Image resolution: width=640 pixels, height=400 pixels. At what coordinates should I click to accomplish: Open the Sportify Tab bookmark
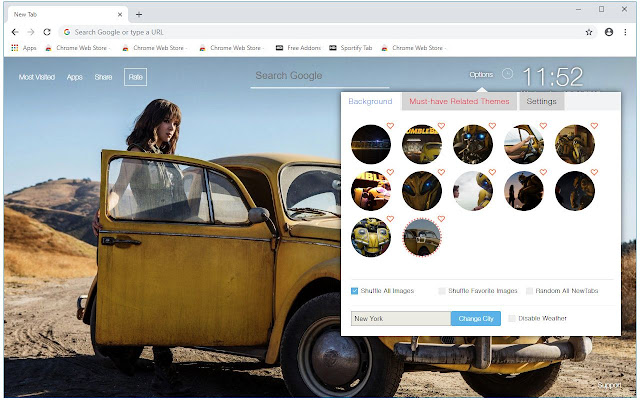tap(351, 48)
